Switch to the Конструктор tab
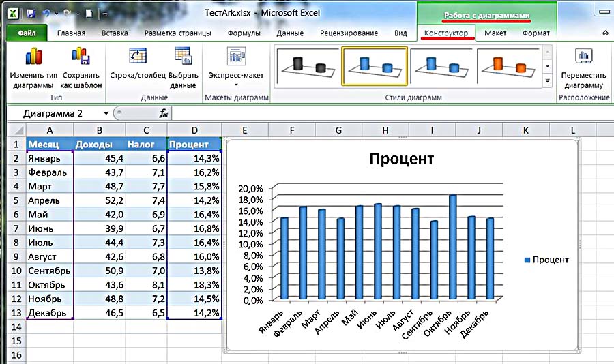 (x=446, y=33)
